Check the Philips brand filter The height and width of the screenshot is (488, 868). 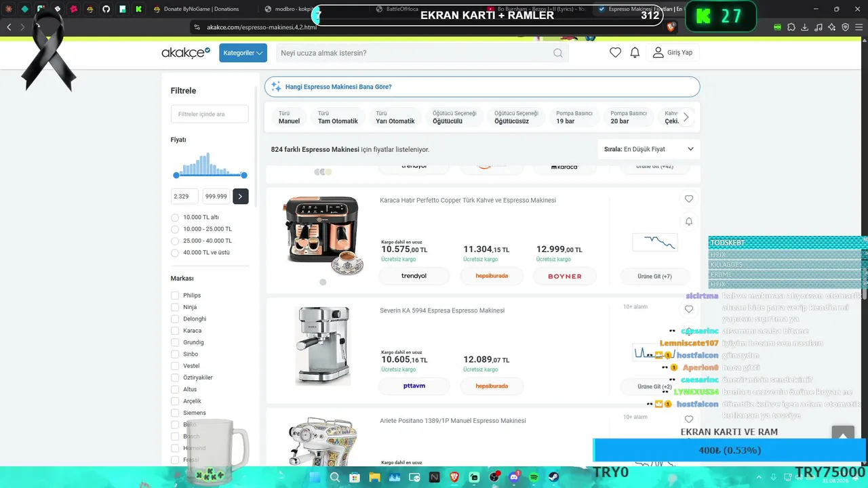[x=175, y=296]
